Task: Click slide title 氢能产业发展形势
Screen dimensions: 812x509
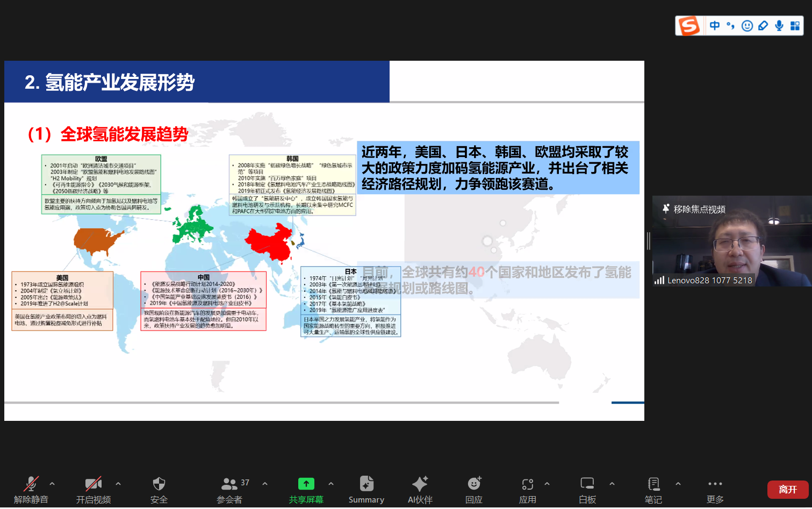Action: [x=110, y=82]
